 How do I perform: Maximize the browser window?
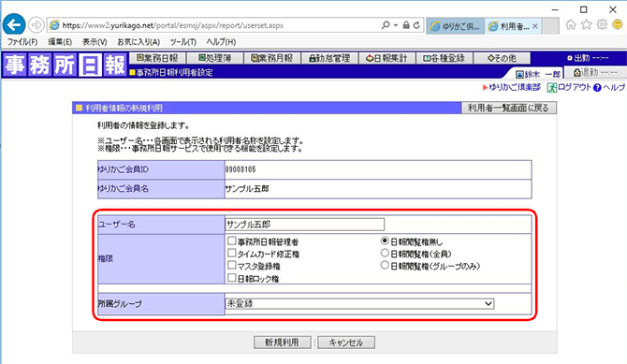[584, 9]
